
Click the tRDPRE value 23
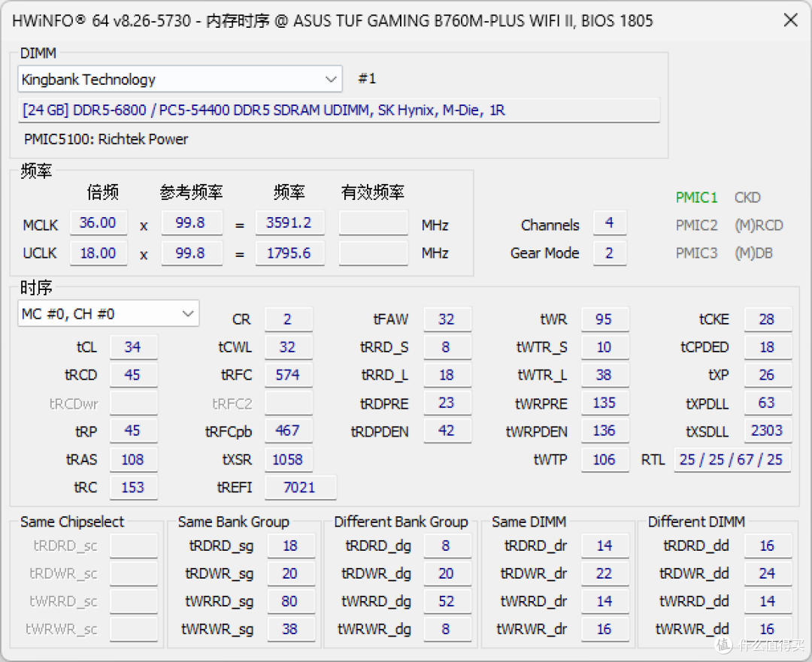point(447,403)
